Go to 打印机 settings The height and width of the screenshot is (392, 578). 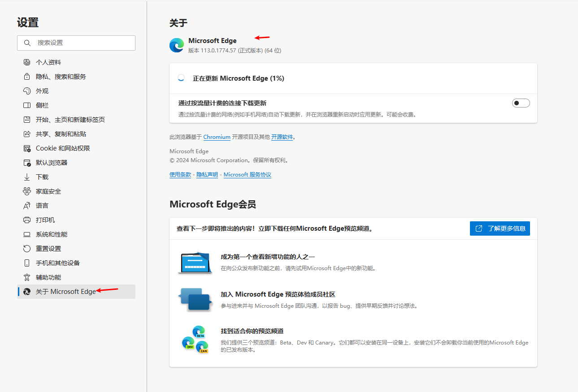tap(76, 220)
